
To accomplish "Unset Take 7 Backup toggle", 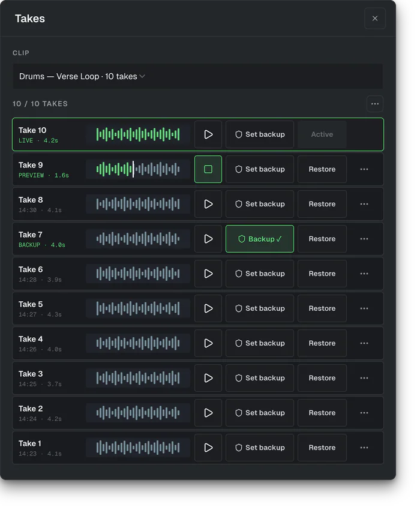I will click(x=260, y=239).
